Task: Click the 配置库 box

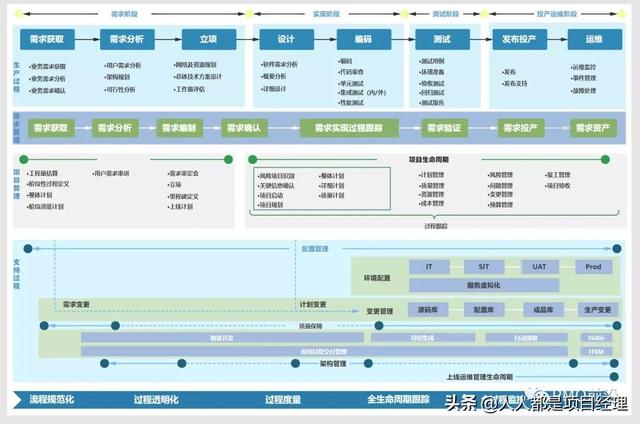Action: (x=484, y=310)
